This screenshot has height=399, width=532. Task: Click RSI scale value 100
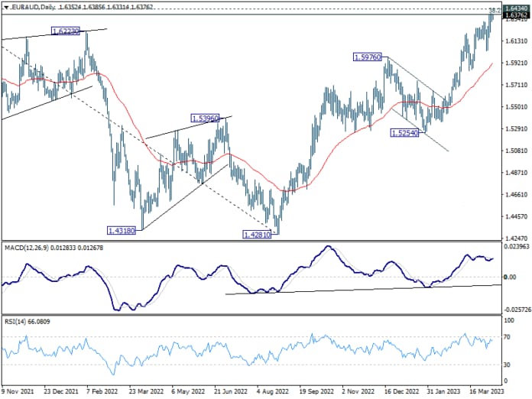pyautogui.click(x=509, y=320)
